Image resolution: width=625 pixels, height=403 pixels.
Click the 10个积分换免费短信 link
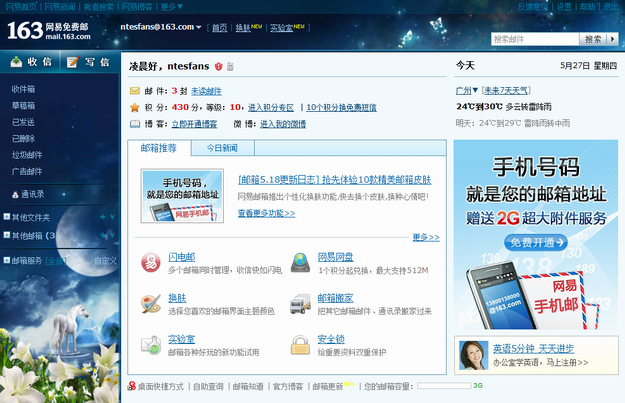[341, 107]
